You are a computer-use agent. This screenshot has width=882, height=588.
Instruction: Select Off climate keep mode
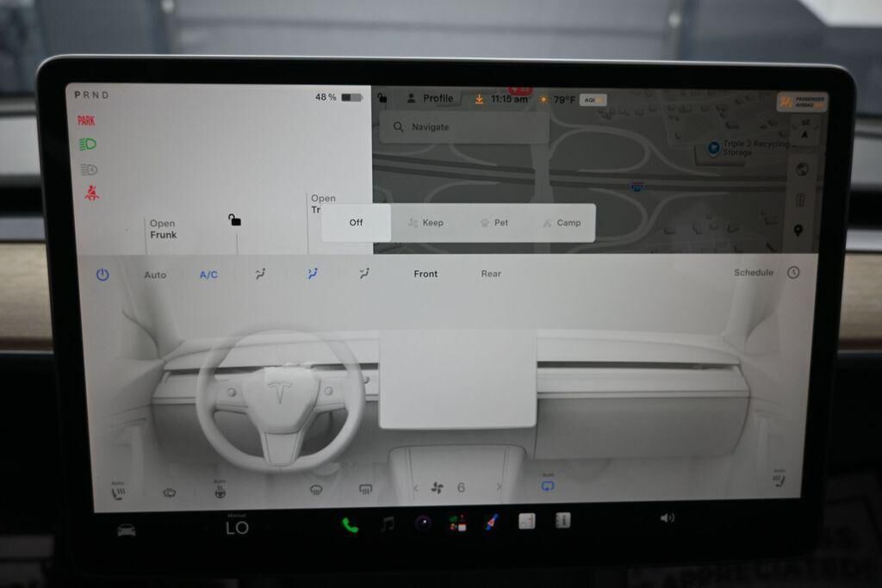(x=356, y=223)
